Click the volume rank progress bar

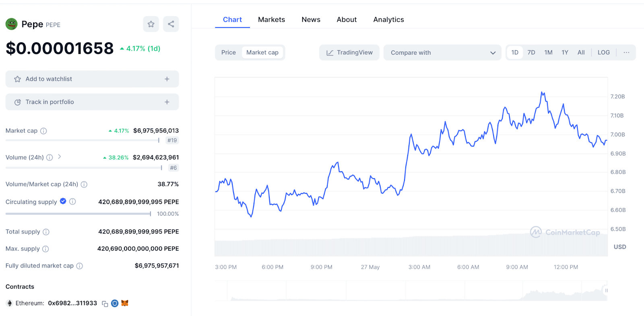tap(84, 167)
